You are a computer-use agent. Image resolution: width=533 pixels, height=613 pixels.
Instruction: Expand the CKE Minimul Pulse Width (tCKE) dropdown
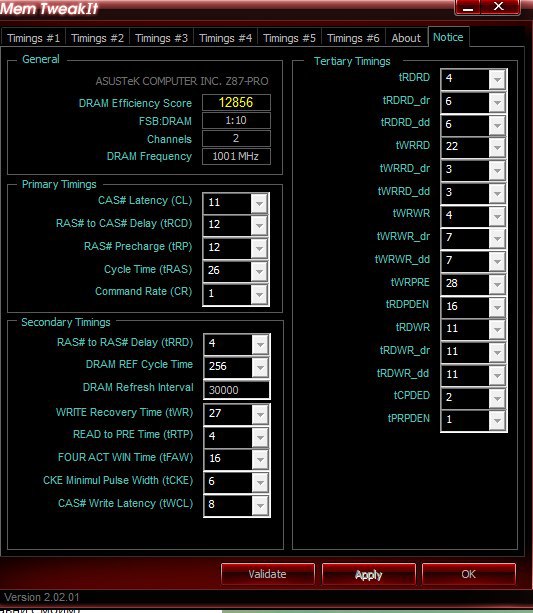click(x=260, y=482)
